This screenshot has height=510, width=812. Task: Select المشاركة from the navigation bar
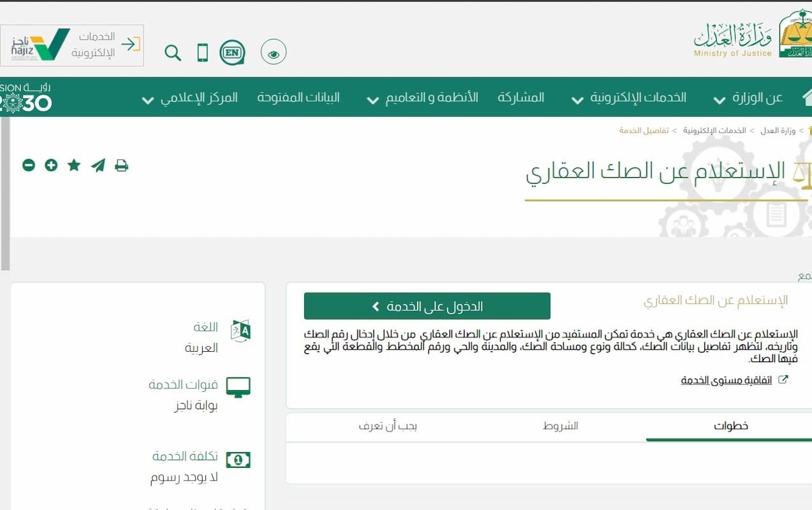point(521,98)
